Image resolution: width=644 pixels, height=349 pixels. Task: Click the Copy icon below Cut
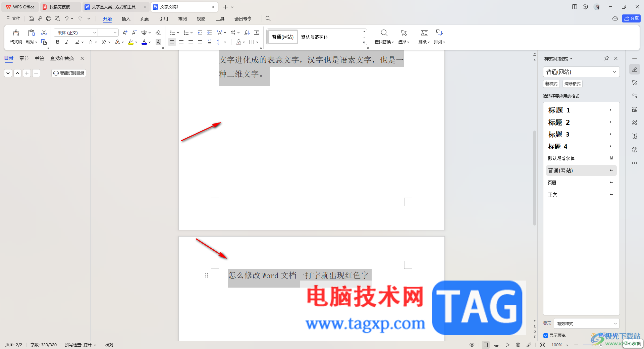(x=44, y=42)
